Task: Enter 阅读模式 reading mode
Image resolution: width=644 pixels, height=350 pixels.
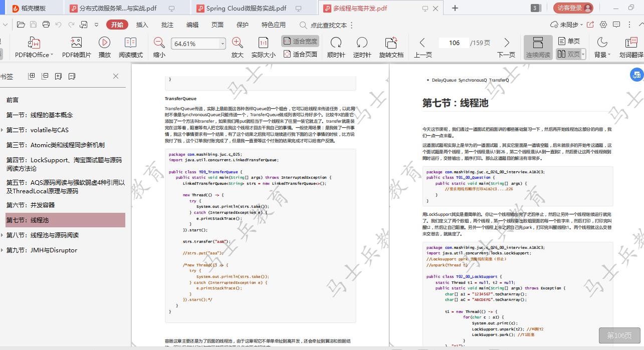Action: 131,48
